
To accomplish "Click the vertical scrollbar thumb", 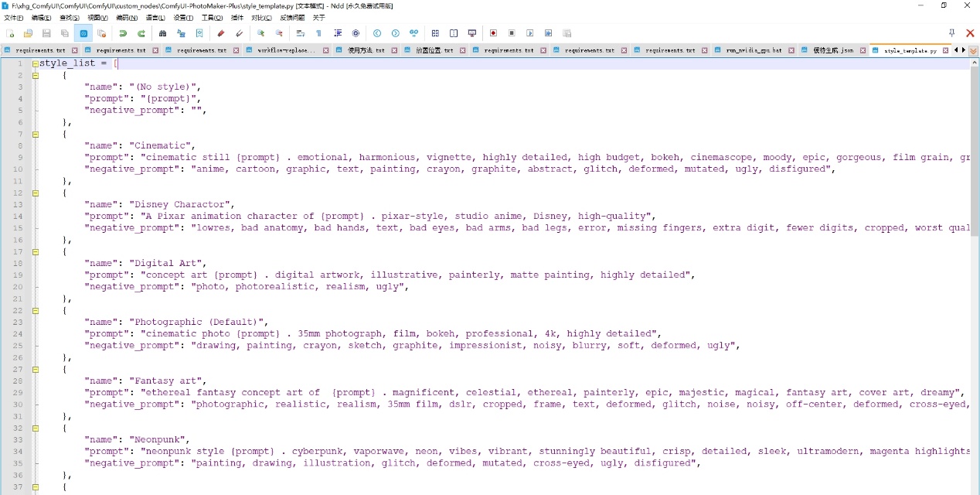I will [974, 147].
